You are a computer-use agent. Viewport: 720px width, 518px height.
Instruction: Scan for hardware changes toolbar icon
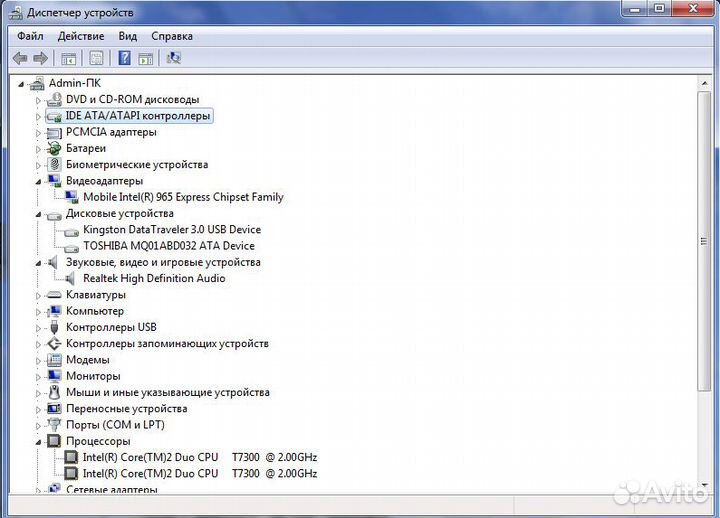point(174,58)
